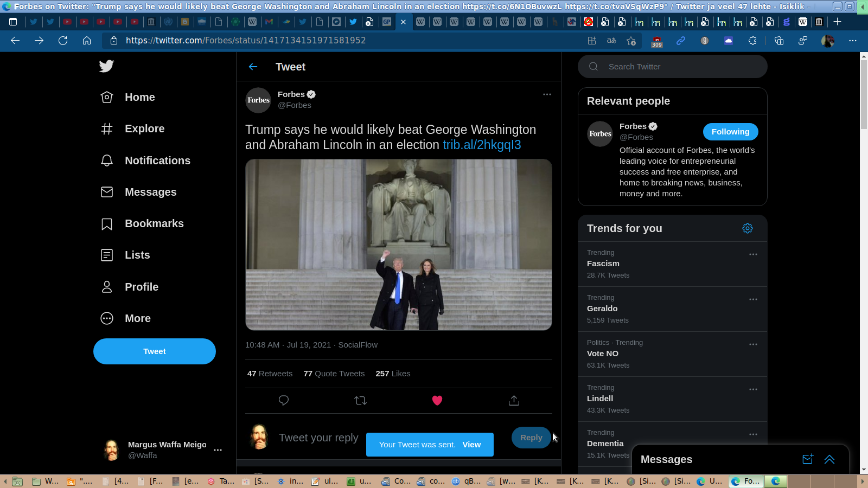Click the retweet icon under the tweet
This screenshot has width=868, height=488.
(360, 401)
